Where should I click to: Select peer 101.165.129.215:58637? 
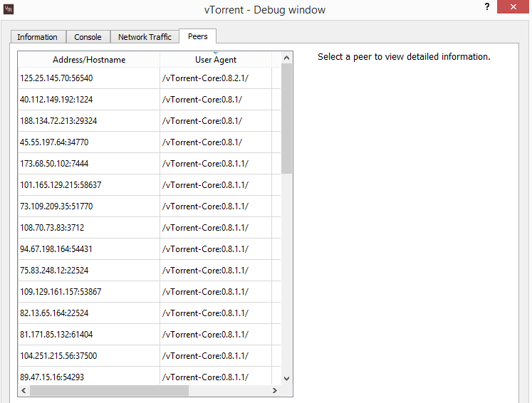point(89,185)
